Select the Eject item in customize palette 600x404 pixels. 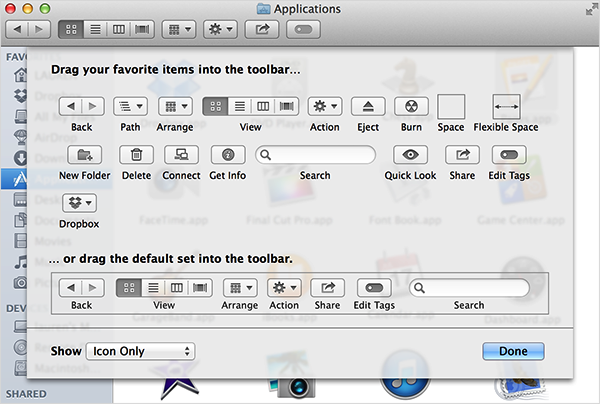(x=368, y=106)
